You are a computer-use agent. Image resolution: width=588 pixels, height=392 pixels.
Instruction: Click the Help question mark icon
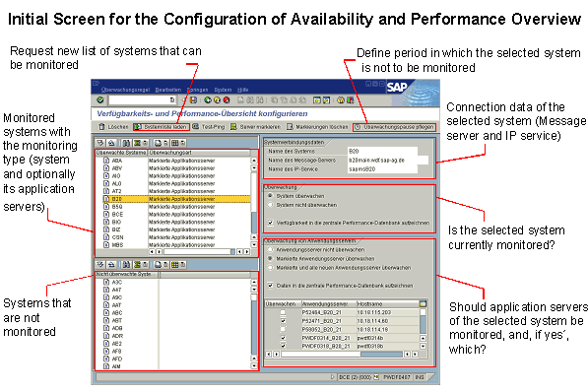pyautogui.click(x=341, y=100)
